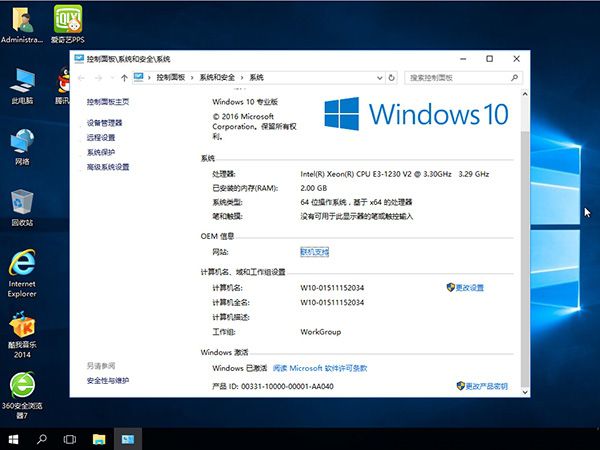This screenshot has width=600, height=450.
Task: Select 系统和安全 in the breadcrumb path
Action: 217,77
